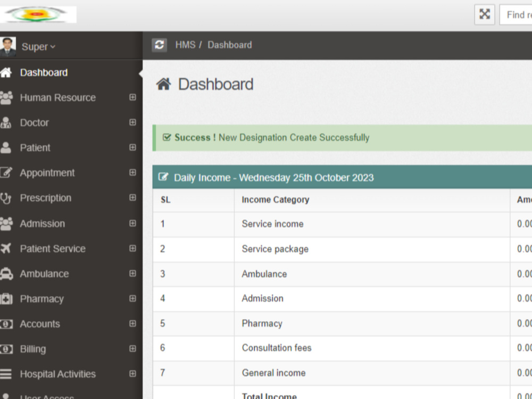Focus the Find search field

[x=516, y=14]
